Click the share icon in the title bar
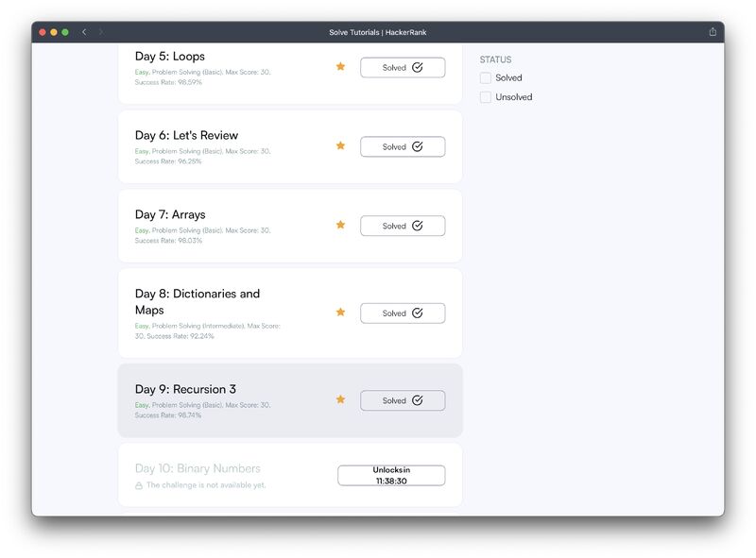Screen dimensions: 756x558 click(713, 32)
